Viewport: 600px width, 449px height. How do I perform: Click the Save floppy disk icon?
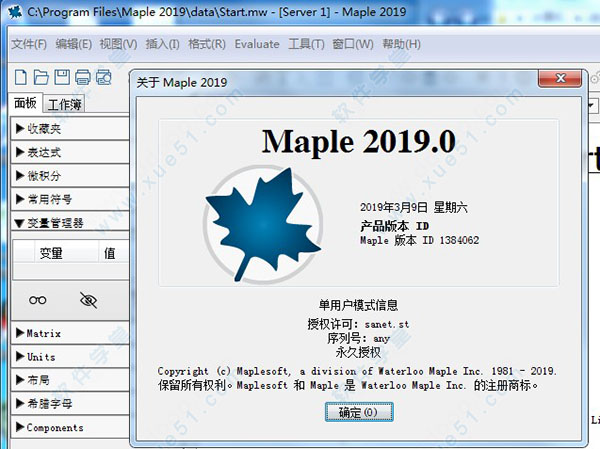62,77
